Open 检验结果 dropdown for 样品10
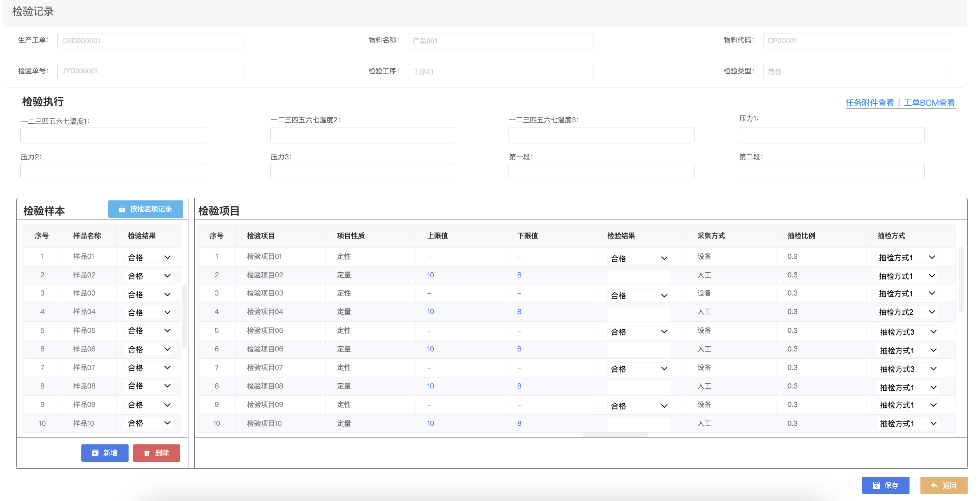The height and width of the screenshot is (501, 980). point(149,423)
